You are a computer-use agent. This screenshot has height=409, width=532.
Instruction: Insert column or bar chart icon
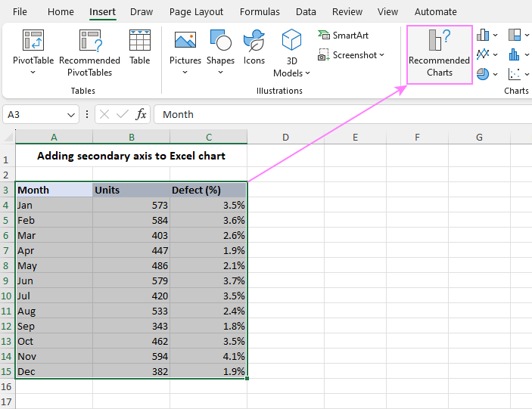(483, 35)
